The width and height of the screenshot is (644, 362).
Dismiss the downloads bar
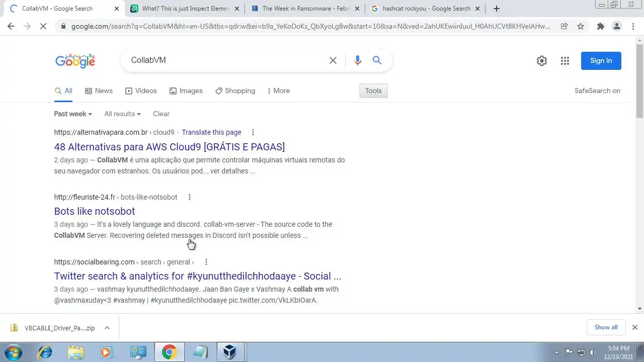[634, 327]
